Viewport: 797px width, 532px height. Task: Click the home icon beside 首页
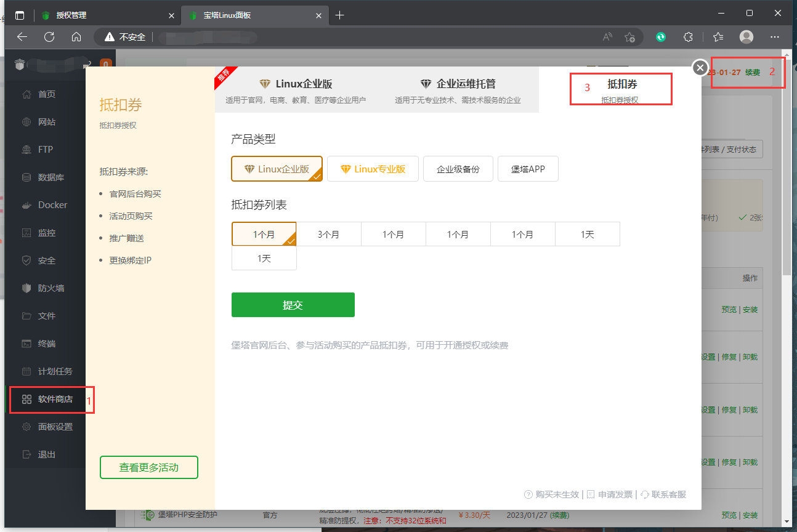pyautogui.click(x=26, y=94)
